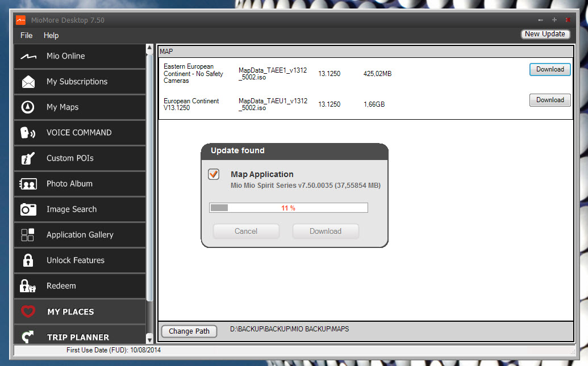
Task: Cancel the Update found dialog
Action: click(x=246, y=231)
